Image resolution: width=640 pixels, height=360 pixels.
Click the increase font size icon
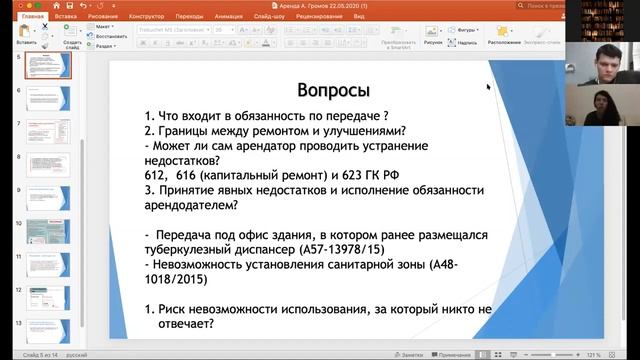(x=243, y=30)
